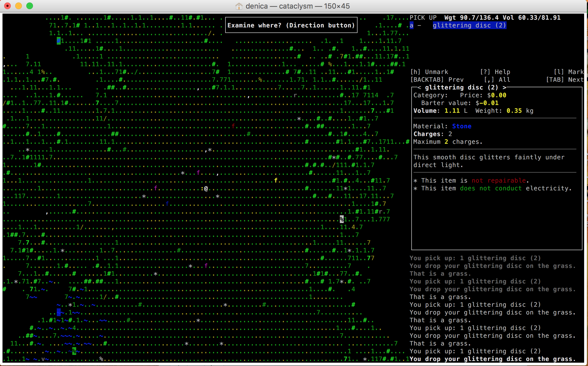Click the left arrow before glittering disc title
Image resolution: width=588 pixels, height=366 pixels.
pyautogui.click(x=419, y=87)
